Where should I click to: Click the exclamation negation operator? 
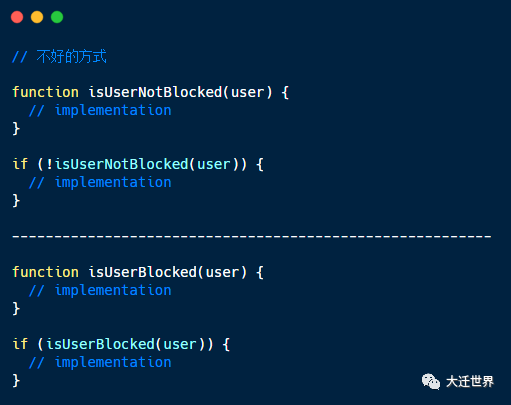click(x=50, y=164)
